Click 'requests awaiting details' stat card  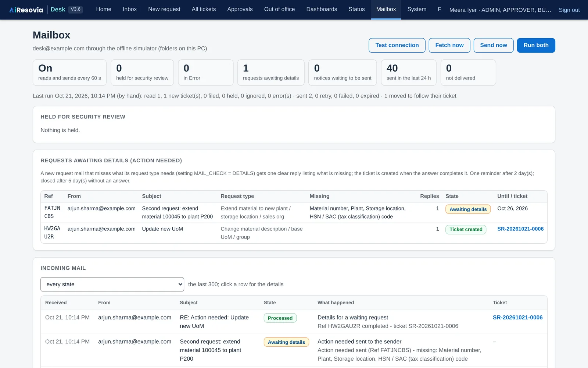tap(271, 72)
